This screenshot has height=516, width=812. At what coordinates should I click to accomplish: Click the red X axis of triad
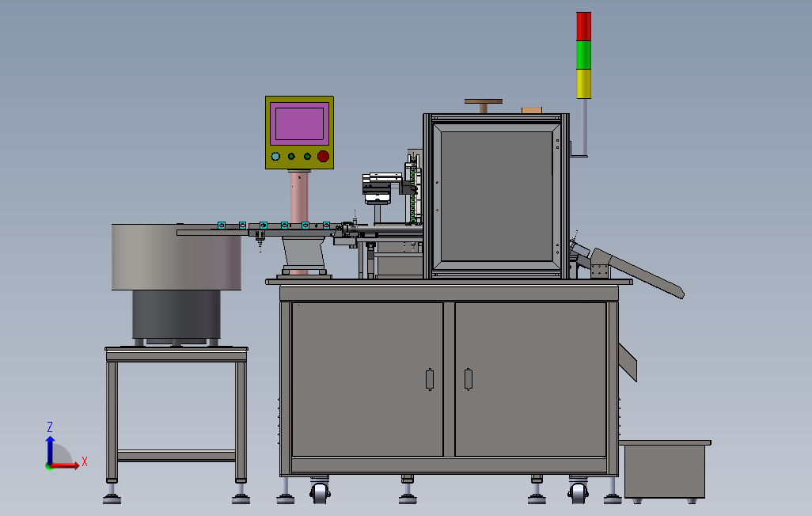click(64, 465)
